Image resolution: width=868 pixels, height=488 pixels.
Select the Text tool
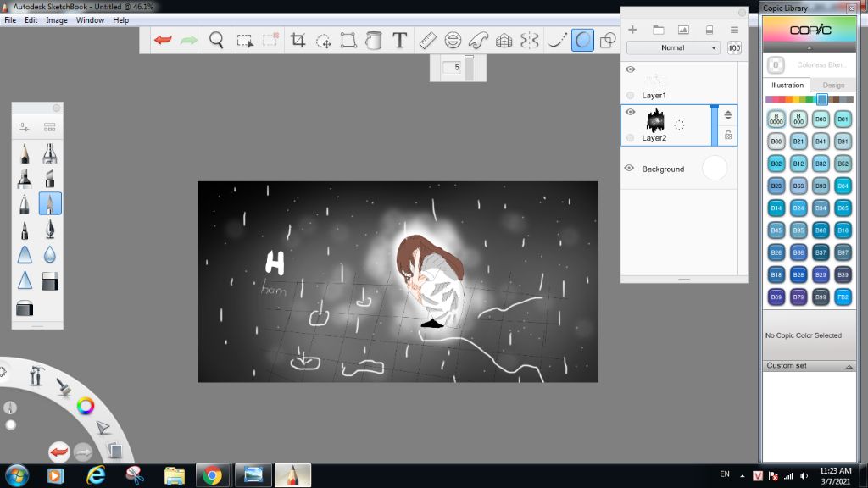(400, 40)
